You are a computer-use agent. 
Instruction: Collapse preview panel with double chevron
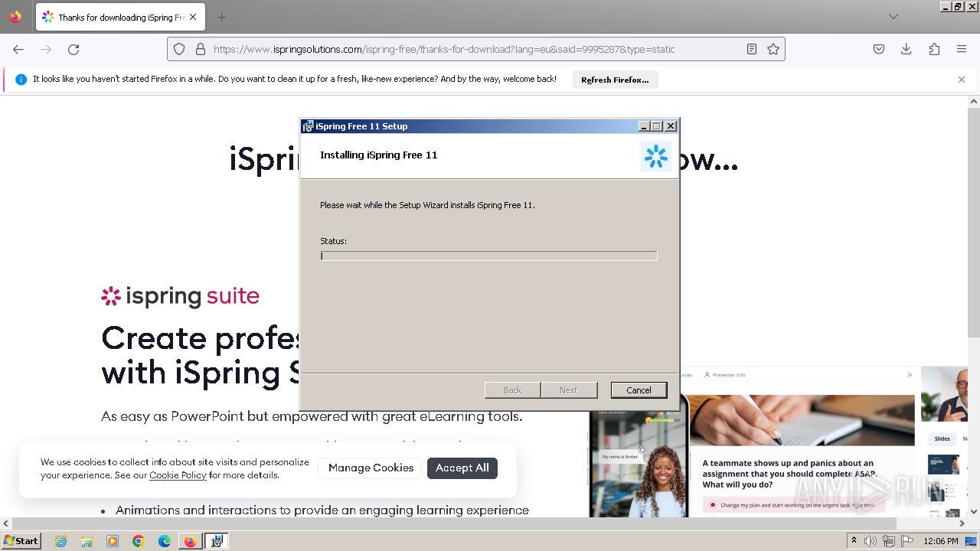click(910, 375)
